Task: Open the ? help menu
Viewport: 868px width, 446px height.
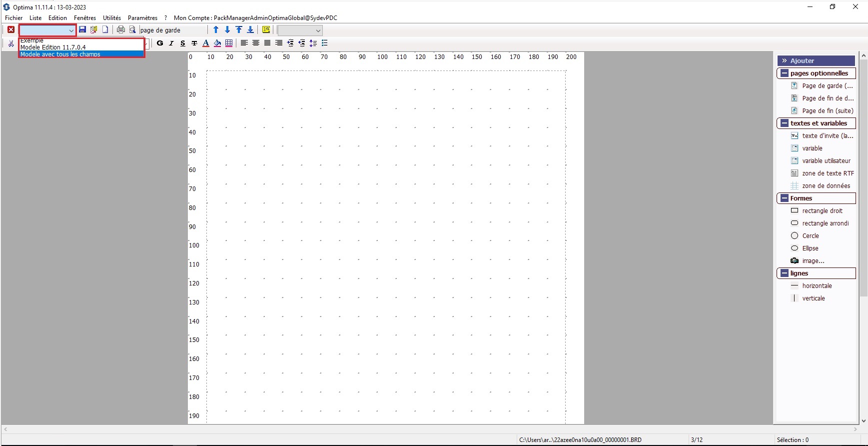Action: point(165,18)
